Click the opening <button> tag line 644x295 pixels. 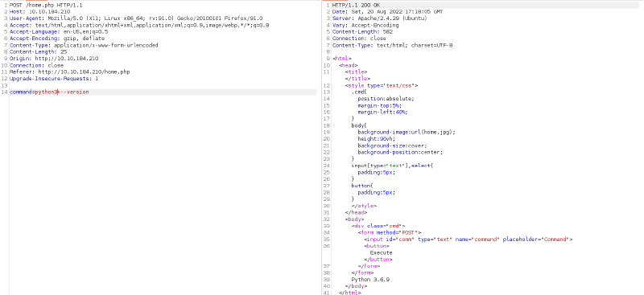tap(376, 246)
